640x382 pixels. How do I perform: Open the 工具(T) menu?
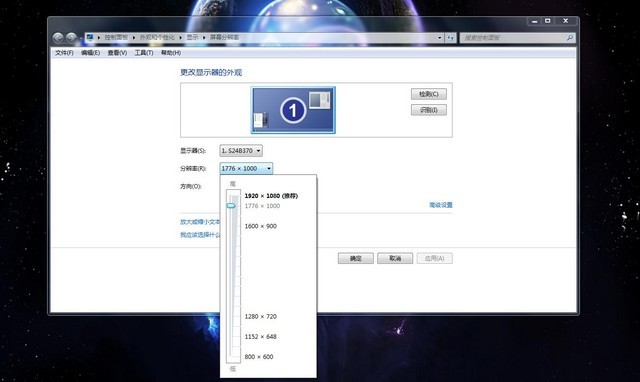click(x=144, y=53)
